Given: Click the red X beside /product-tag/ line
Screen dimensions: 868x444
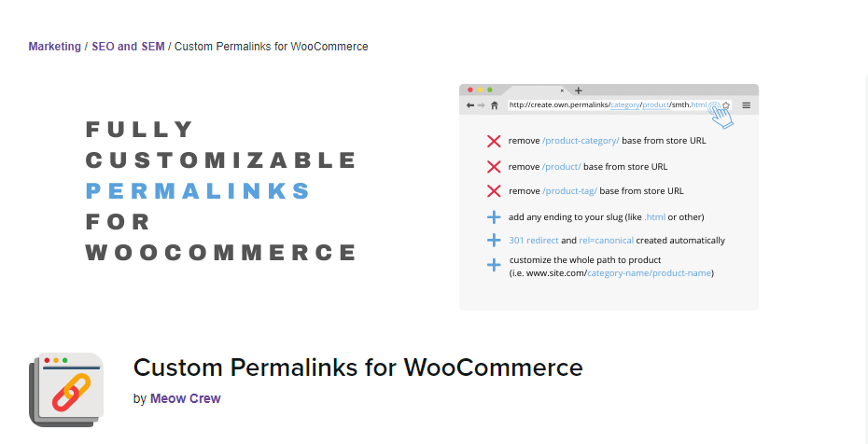Looking at the screenshot, I should (x=494, y=191).
